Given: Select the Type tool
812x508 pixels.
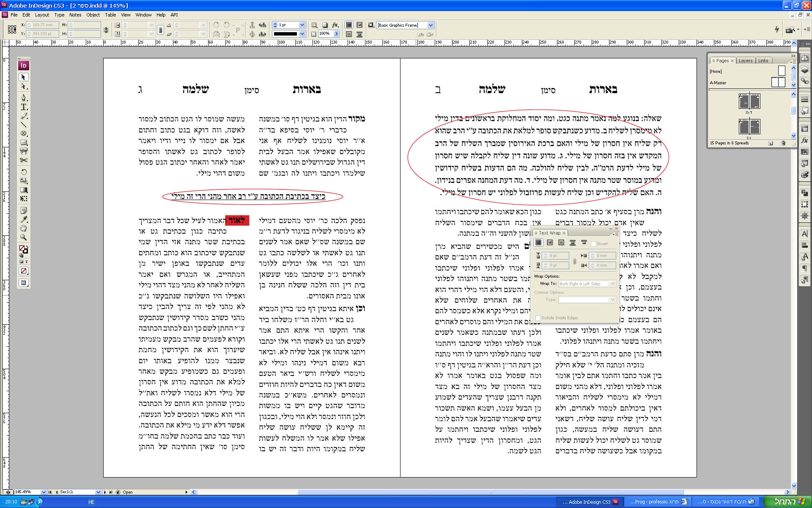Looking at the screenshot, I should tap(24, 107).
